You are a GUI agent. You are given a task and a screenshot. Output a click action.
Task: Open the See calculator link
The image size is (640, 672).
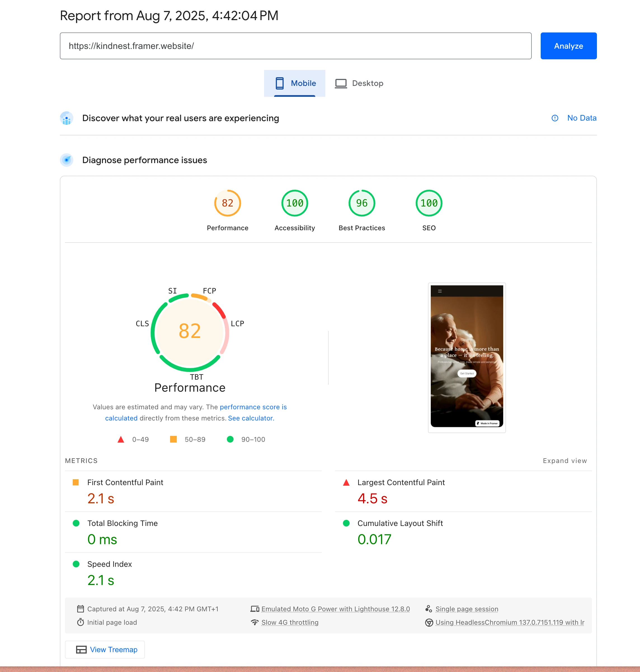click(x=251, y=418)
